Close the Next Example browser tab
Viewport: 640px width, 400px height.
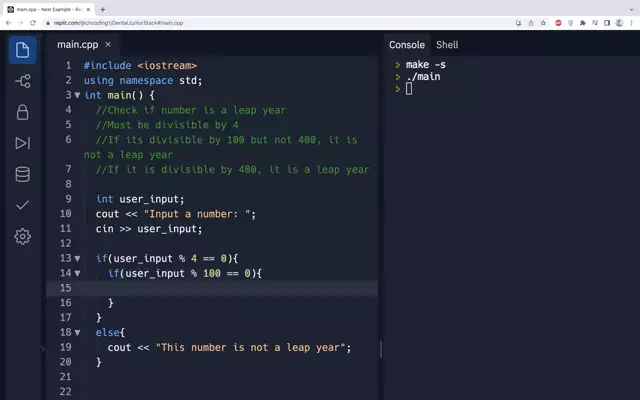click(x=88, y=9)
